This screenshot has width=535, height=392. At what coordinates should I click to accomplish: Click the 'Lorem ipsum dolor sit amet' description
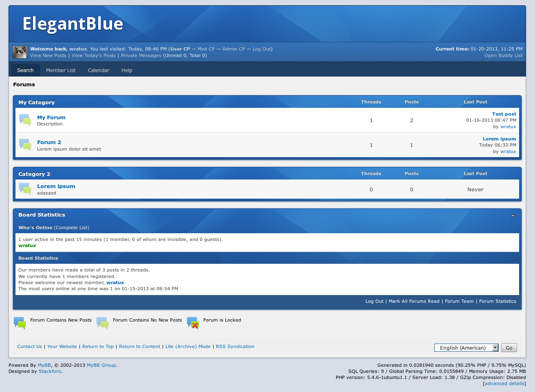click(69, 149)
